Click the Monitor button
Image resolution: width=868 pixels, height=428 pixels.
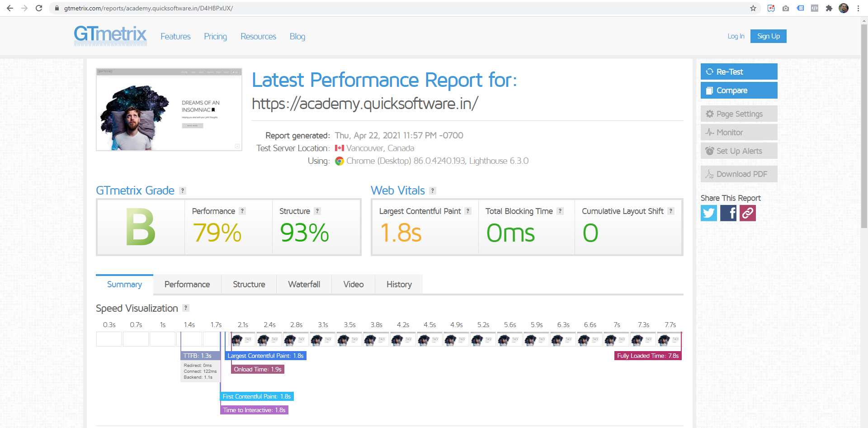[739, 132]
